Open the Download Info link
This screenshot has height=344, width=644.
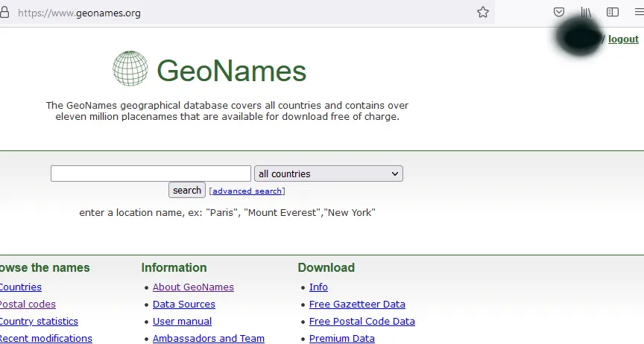click(318, 287)
